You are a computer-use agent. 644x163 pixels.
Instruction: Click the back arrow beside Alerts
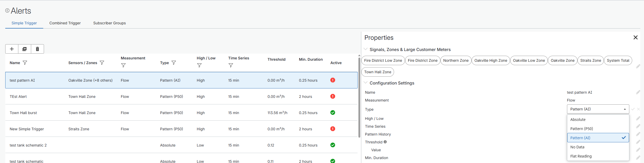[7, 10]
